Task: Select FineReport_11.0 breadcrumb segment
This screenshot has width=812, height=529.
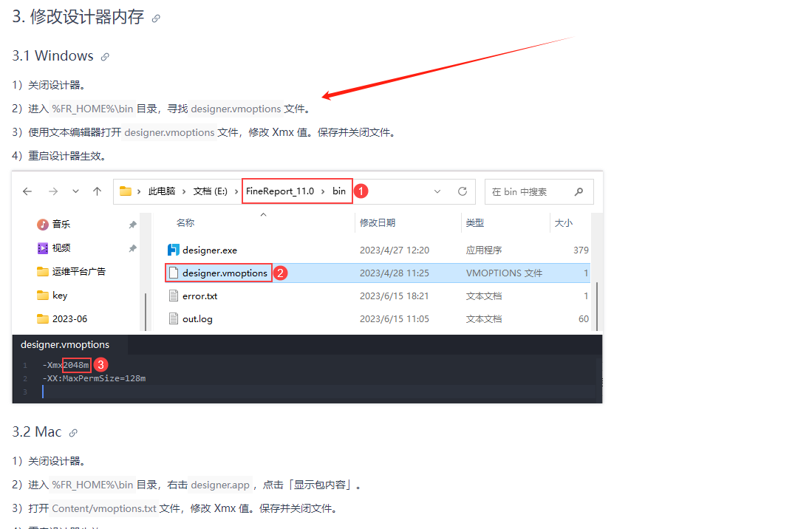Action: point(279,191)
